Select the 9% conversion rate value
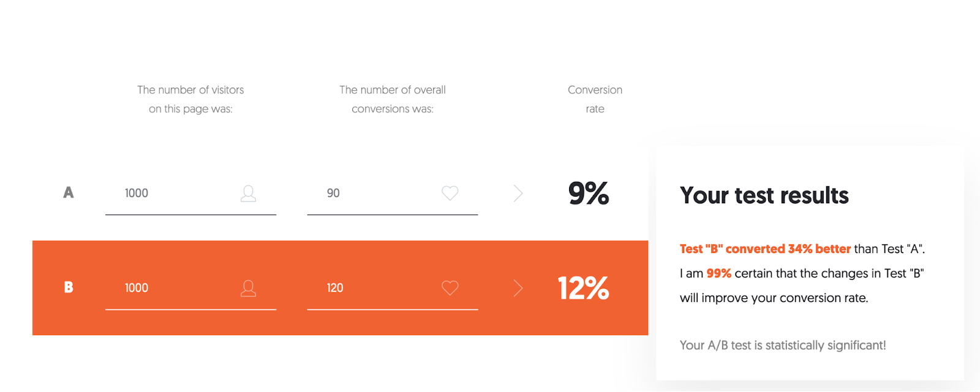The width and height of the screenshot is (980, 392). point(588,193)
